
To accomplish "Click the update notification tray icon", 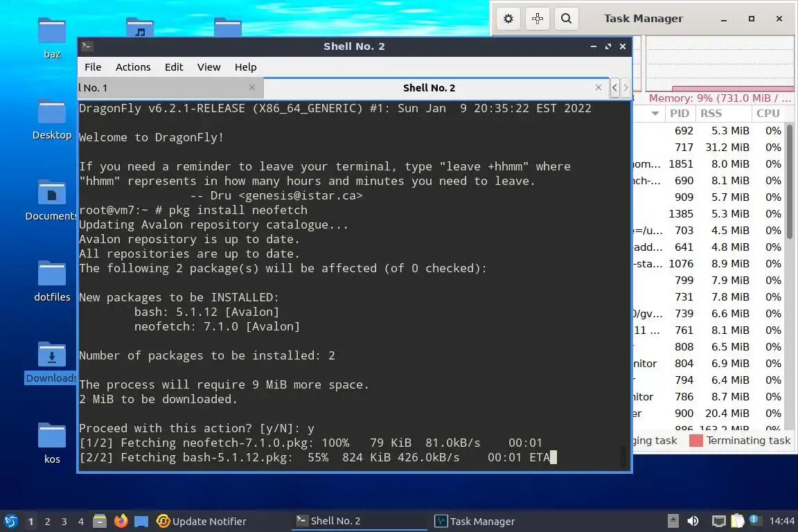I will tap(754, 520).
